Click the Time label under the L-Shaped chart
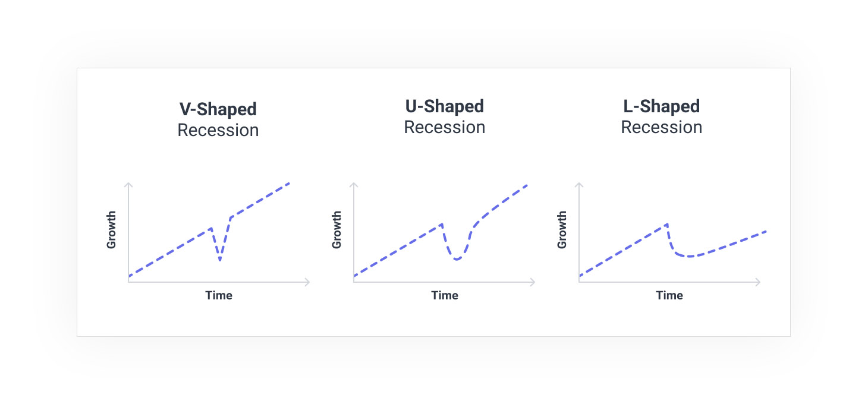Viewport: 868px width, 398px height. [x=669, y=295]
